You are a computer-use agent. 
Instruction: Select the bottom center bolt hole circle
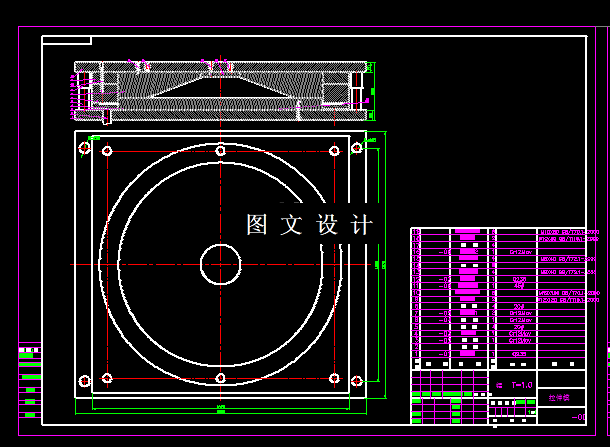click(221, 378)
